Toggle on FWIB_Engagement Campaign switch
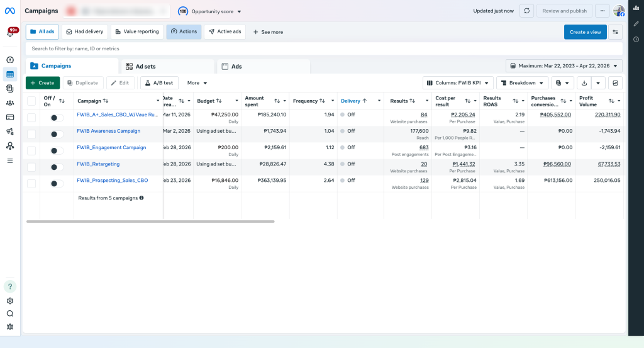The image size is (644, 348). tap(57, 151)
